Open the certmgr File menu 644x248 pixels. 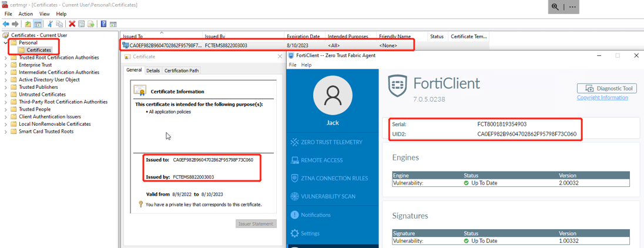(x=8, y=14)
